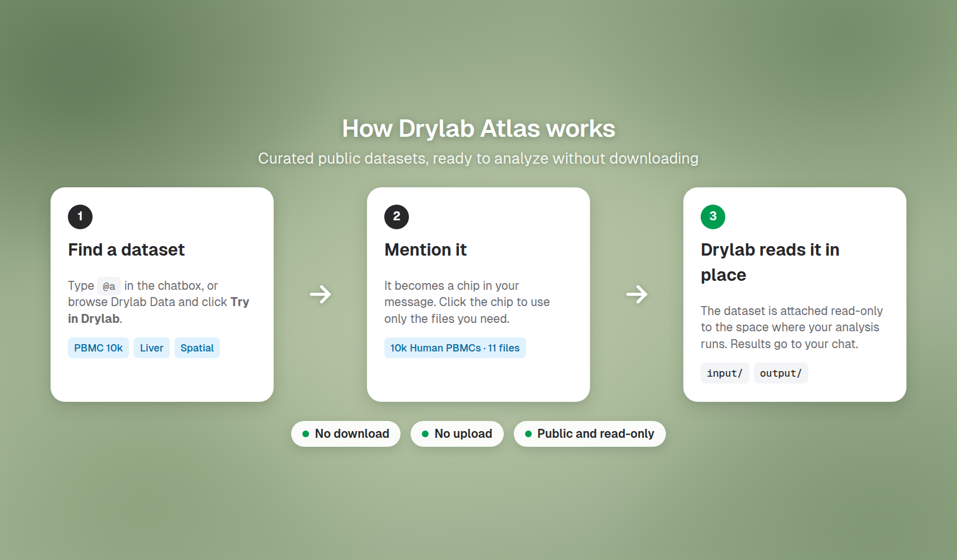Screen dimensions: 957x560
Task: Click the output/ folder tag
Action: (x=781, y=373)
